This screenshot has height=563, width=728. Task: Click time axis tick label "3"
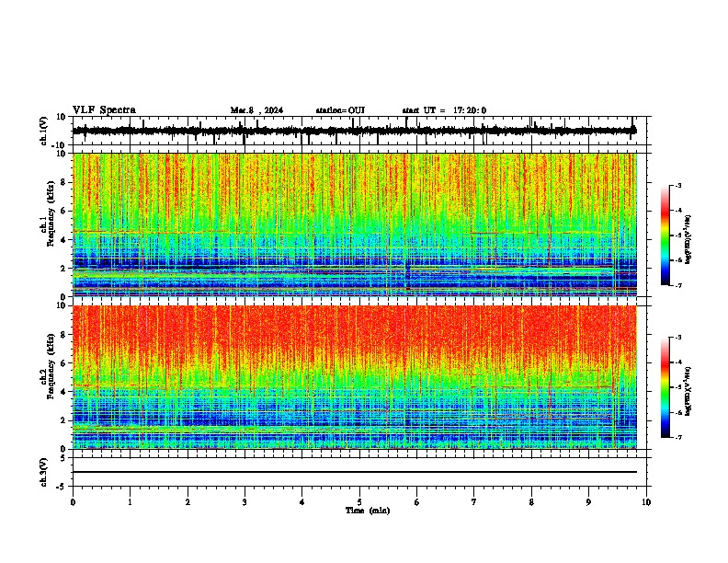245,502
